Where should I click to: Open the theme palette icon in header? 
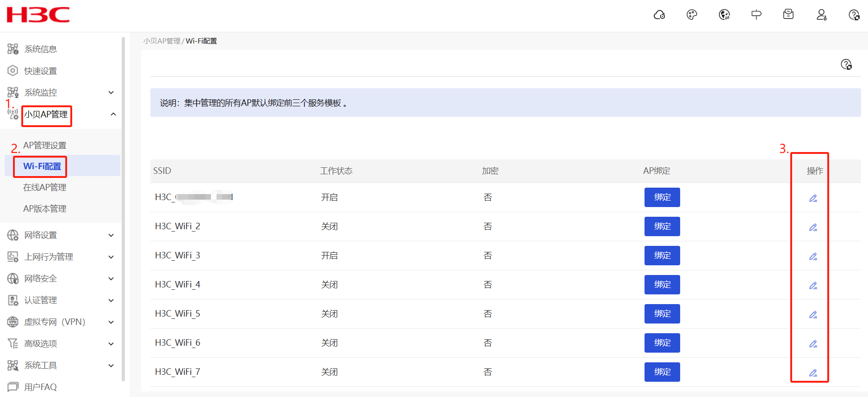692,15
